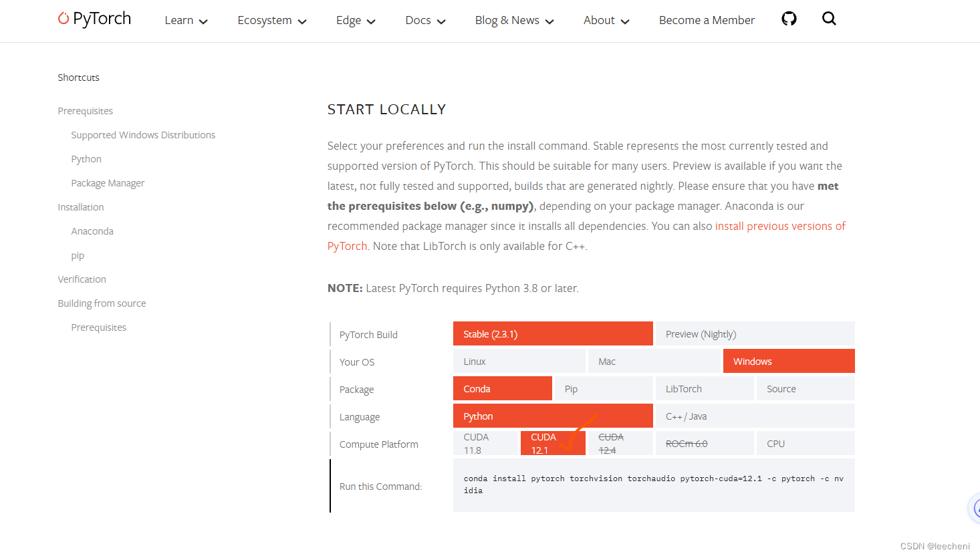Screen dimensions: 980x556
Task: Expand the Edge menu
Action: 356,20
